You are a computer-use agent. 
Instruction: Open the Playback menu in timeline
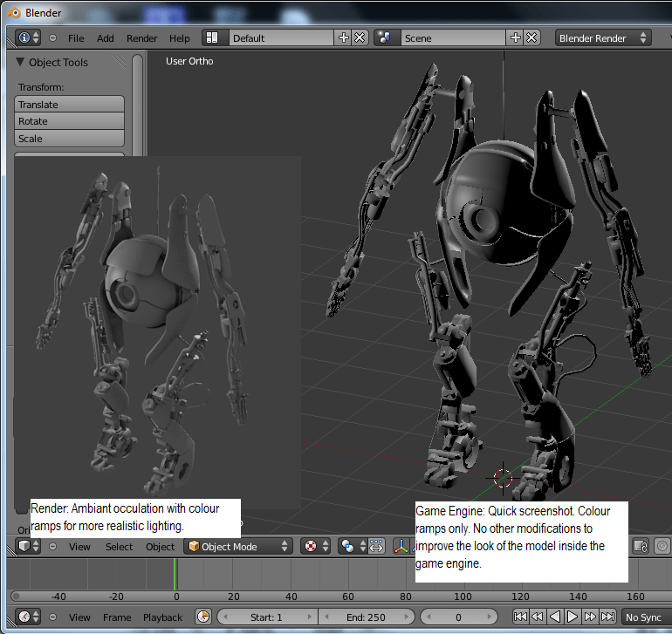pyautogui.click(x=163, y=617)
